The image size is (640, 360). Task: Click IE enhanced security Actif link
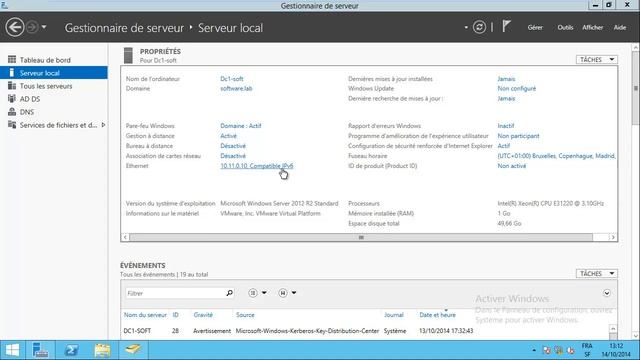click(503, 146)
